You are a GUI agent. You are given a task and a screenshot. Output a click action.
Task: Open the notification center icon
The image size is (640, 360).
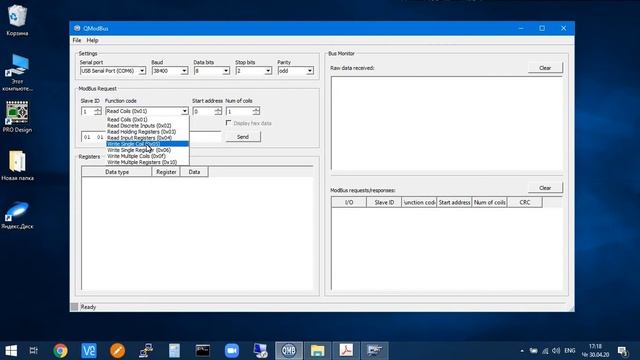[x=623, y=351]
